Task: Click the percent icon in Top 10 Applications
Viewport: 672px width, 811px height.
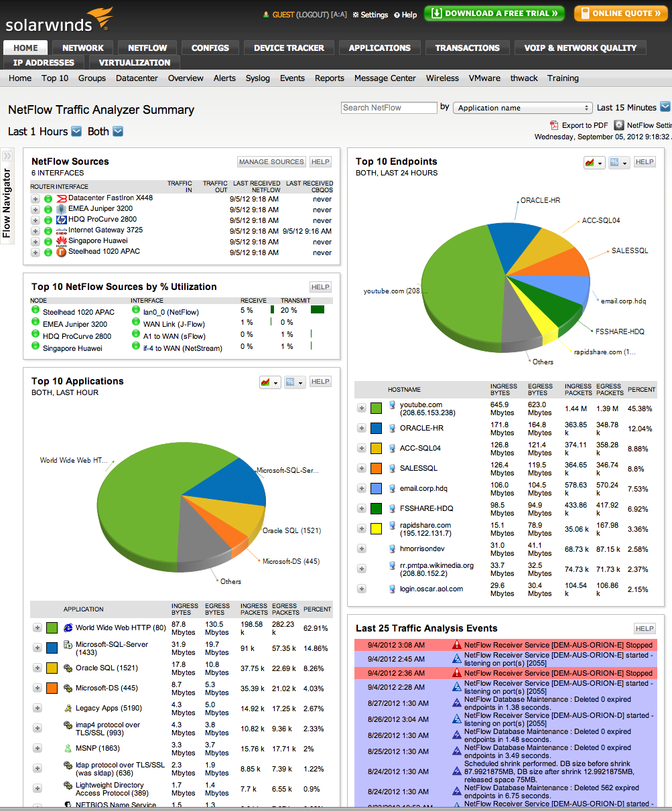Action: pyautogui.click(x=295, y=382)
